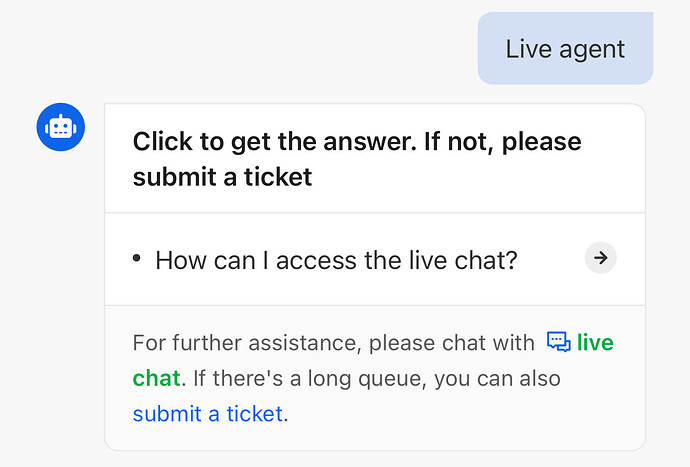Click the blue speech bubbles live chat icon

559,342
